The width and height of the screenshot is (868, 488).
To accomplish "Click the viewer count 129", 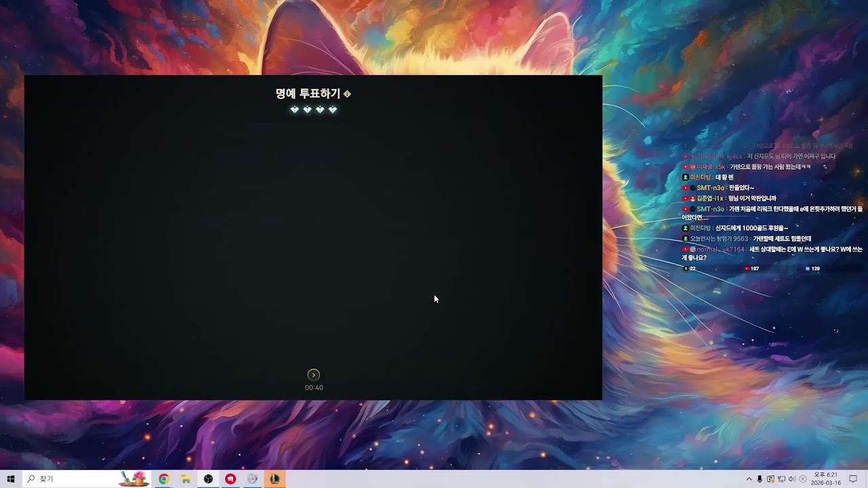I will click(812, 268).
